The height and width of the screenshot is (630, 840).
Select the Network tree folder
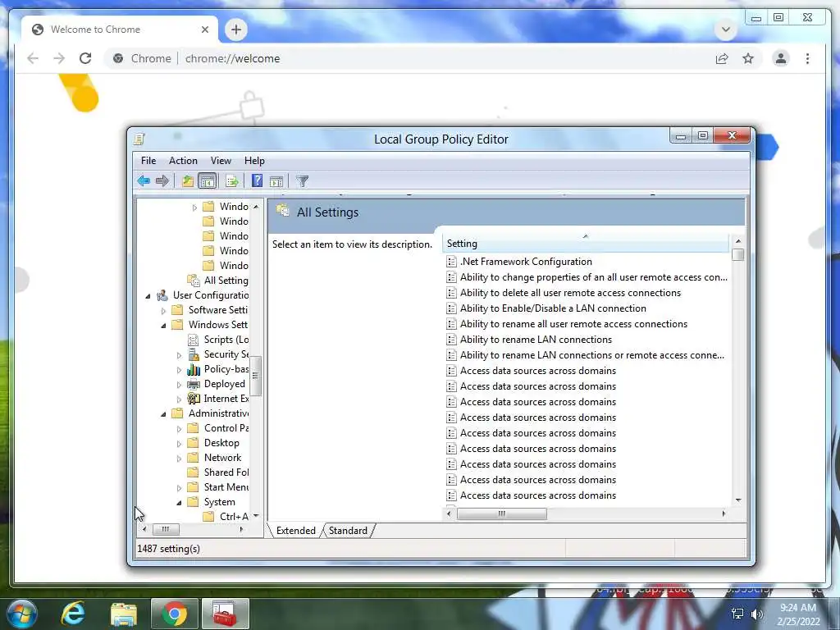click(x=222, y=458)
